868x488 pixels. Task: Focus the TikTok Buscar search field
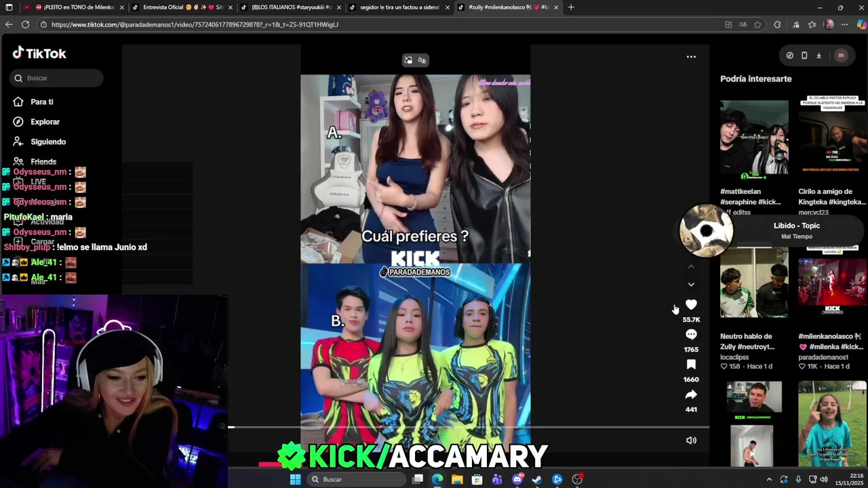click(56, 78)
